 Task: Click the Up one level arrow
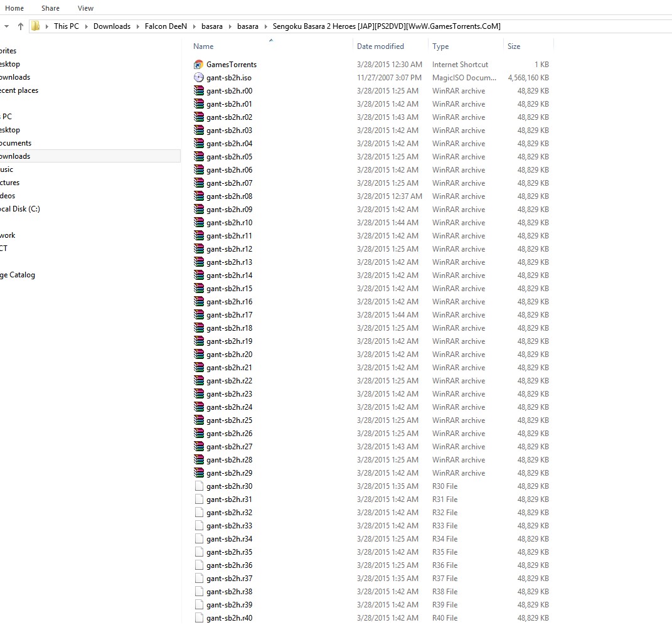[x=21, y=26]
